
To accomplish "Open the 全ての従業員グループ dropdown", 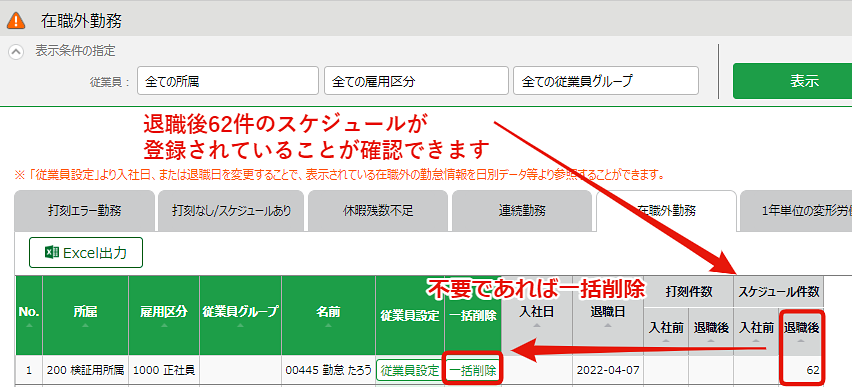I will [606, 81].
